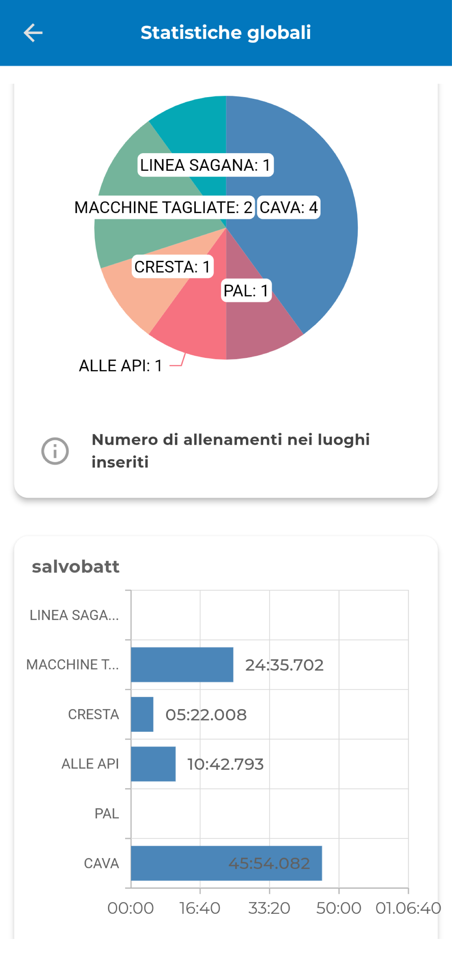Screen dimensions: 452x980
Task: Tap the 'ALLE API: 1' outside label
Action: [x=121, y=366]
